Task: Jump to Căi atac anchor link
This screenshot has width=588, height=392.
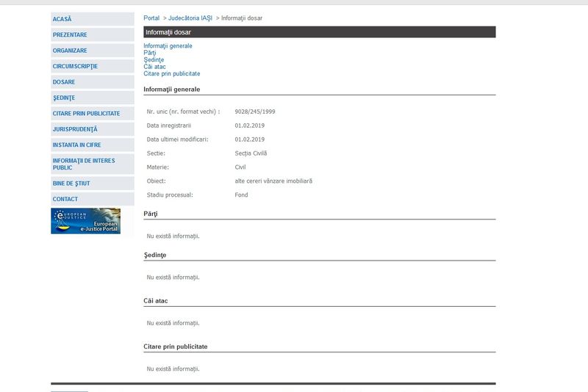Action: pos(154,67)
